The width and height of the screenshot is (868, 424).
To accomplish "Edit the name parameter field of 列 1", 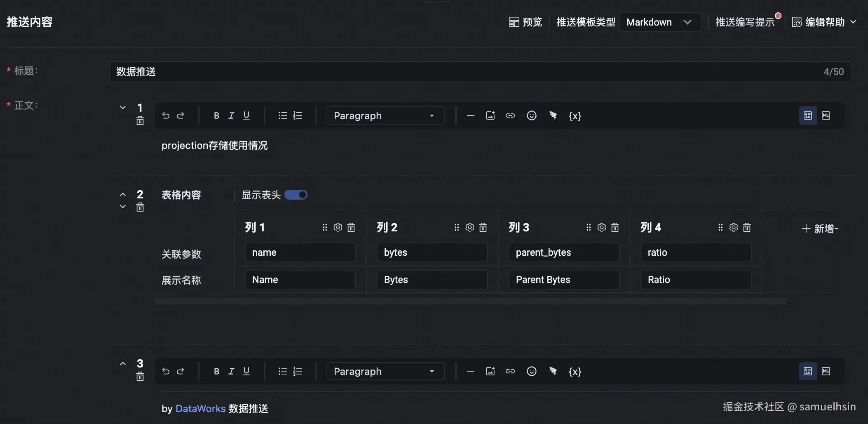I will coord(300,252).
